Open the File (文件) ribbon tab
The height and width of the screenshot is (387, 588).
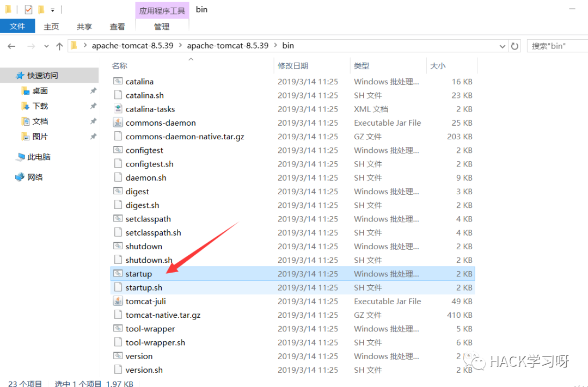click(x=17, y=26)
